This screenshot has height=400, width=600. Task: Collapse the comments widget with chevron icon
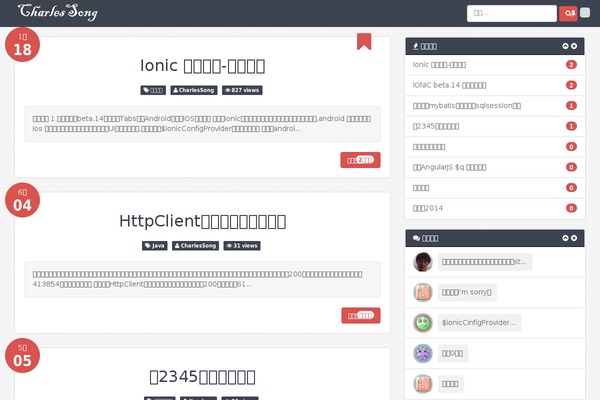coord(565,238)
